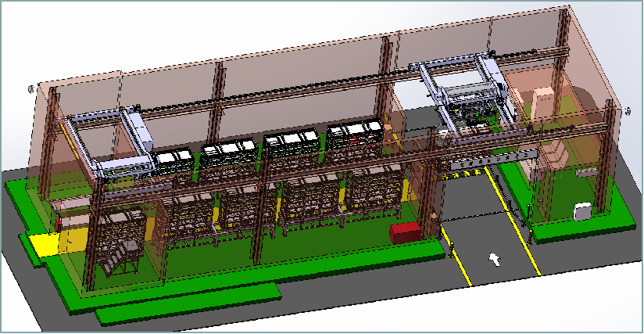The height and width of the screenshot is (334, 644).
Task: Click the small marker at top-left wall corner
Action: point(30,89)
